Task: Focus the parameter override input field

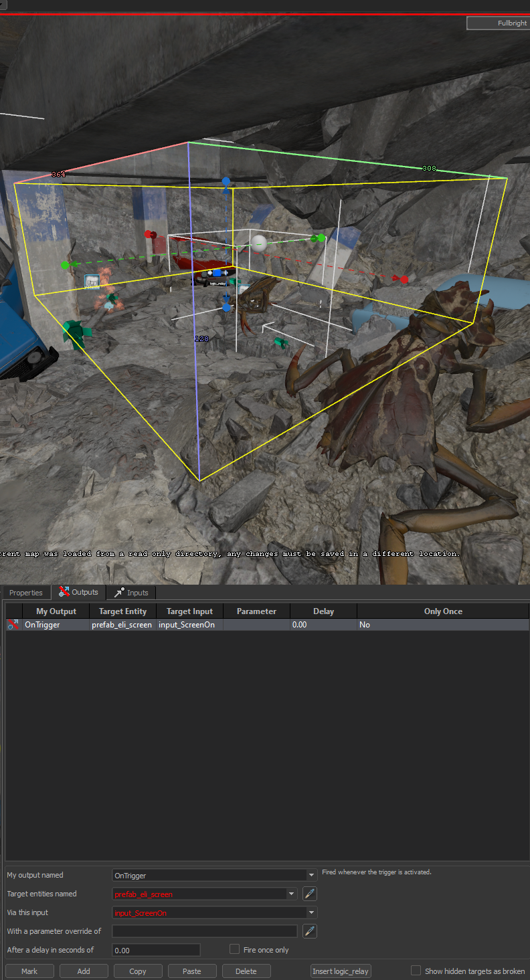Action: [205, 931]
